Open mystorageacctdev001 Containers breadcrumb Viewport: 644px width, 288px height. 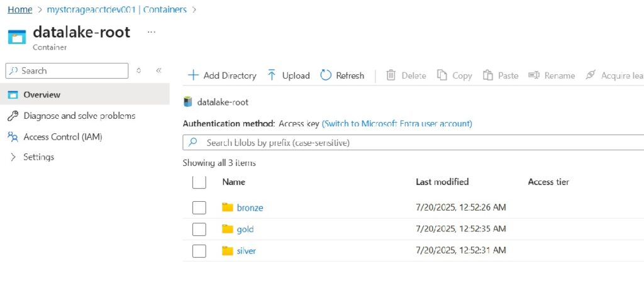pos(116,9)
